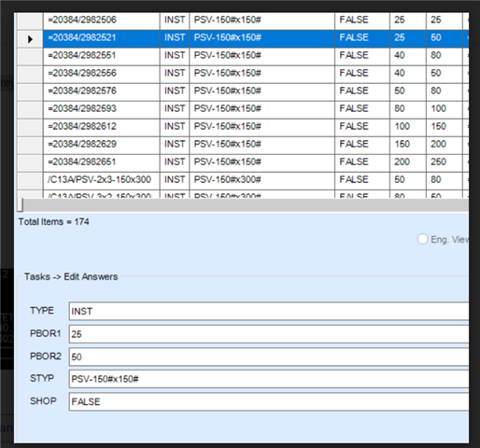Click the PSV-150#x300# cell of /C13A/PSV-2x3-150x300
The width and height of the screenshot is (480, 448).
[x=262, y=180]
